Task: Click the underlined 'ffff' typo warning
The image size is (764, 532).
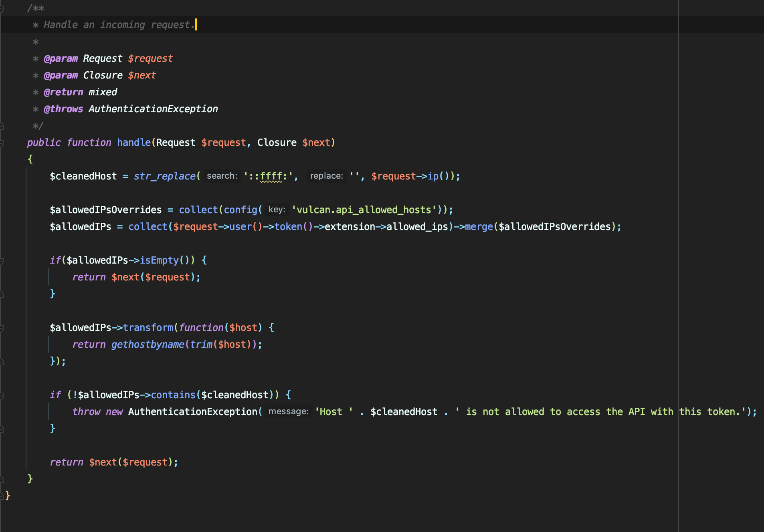Action: pyautogui.click(x=271, y=176)
